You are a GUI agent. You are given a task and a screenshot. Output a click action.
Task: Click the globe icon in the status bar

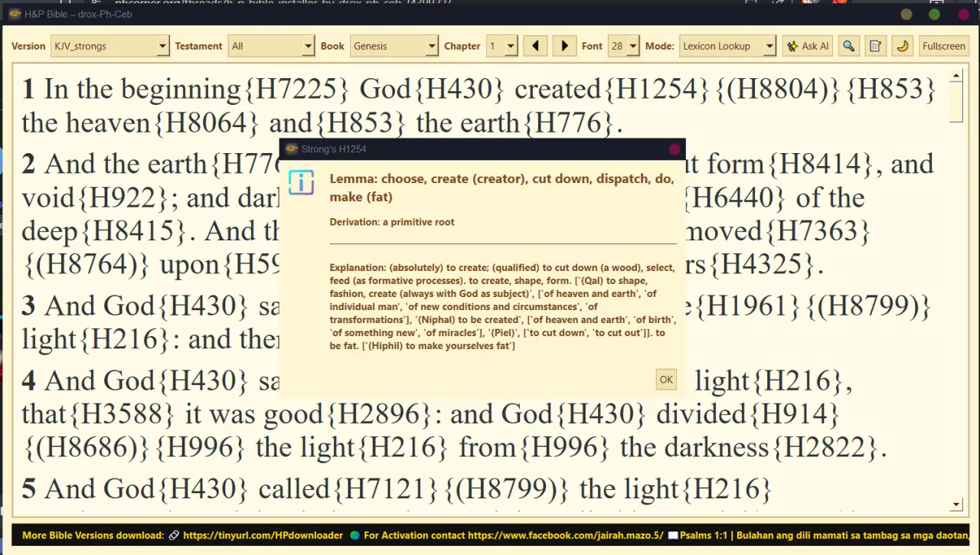pyautogui.click(x=354, y=535)
